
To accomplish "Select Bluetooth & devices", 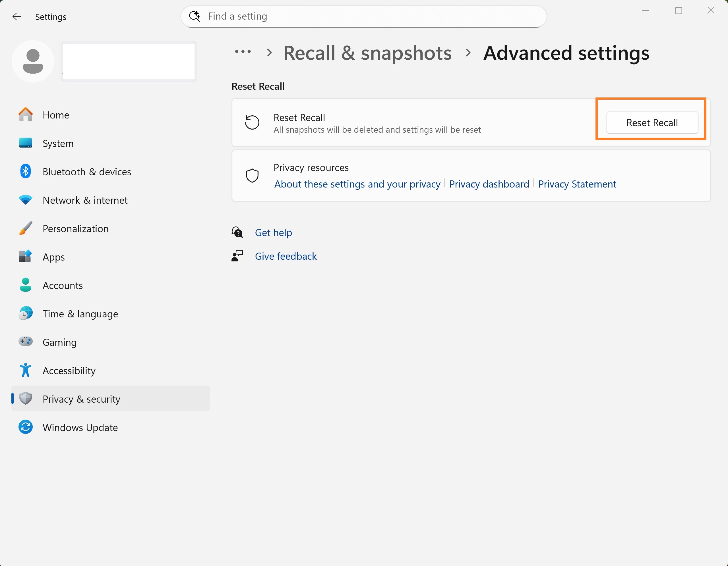I will pos(111,172).
